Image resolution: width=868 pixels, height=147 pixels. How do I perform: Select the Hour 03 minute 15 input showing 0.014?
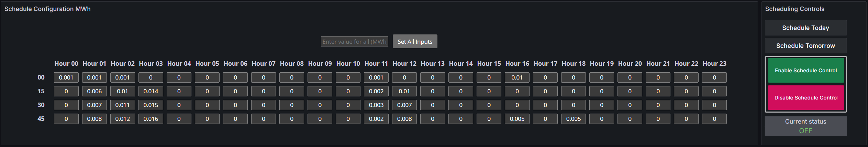(x=151, y=91)
